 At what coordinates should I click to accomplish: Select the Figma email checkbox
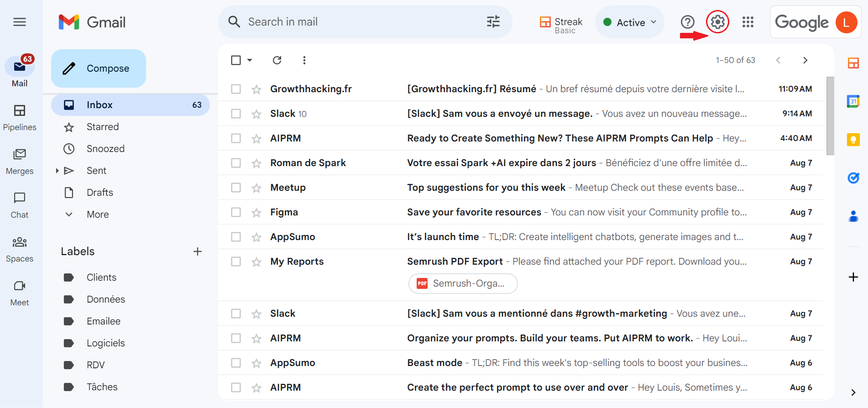236,212
